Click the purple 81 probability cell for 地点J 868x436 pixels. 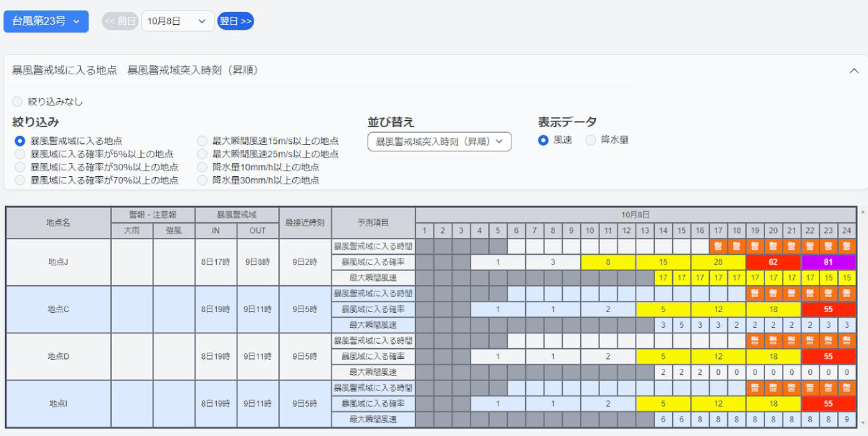click(828, 262)
